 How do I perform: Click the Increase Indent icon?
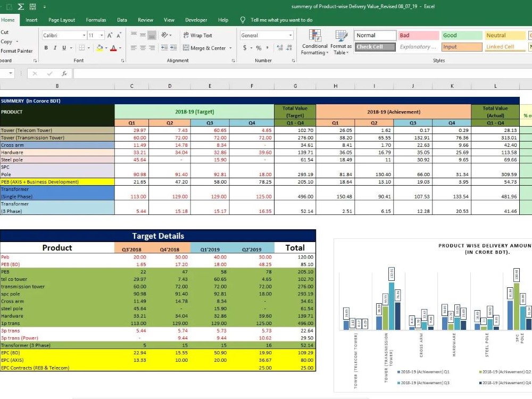point(173,48)
